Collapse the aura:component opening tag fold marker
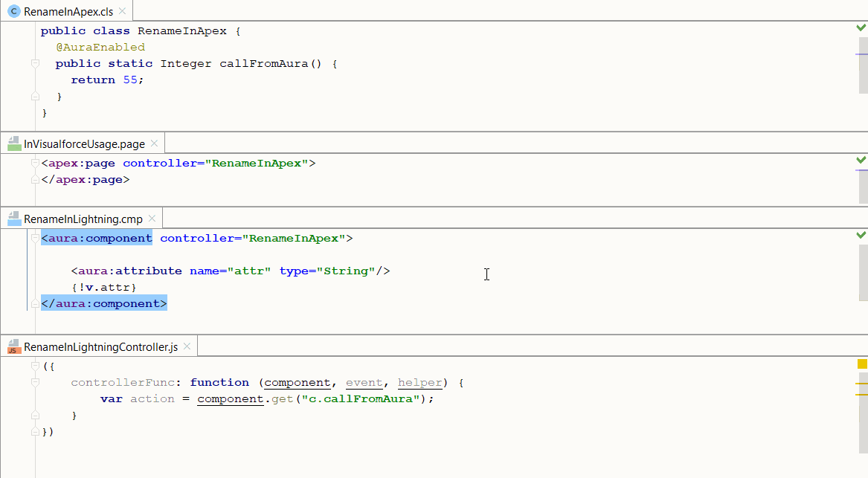The width and height of the screenshot is (868, 478). point(36,239)
